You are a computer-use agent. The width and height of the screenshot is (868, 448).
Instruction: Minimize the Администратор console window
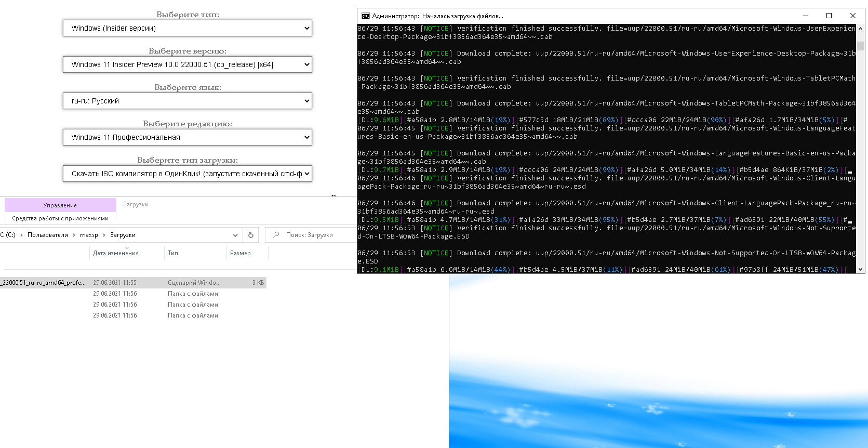806,16
